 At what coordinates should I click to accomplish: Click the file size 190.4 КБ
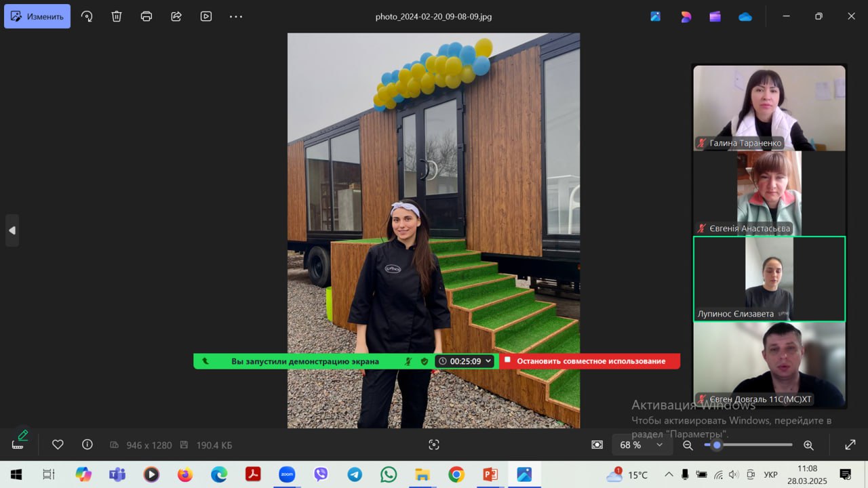214,445
